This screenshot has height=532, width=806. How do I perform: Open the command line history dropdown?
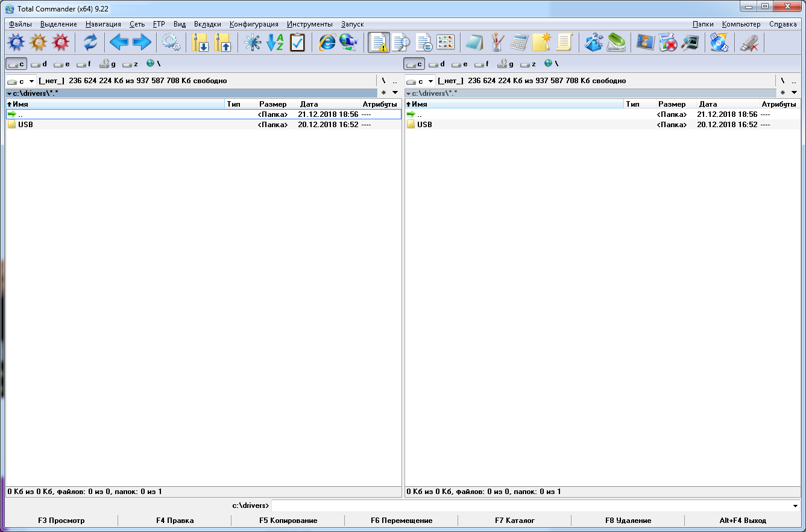pos(796,505)
